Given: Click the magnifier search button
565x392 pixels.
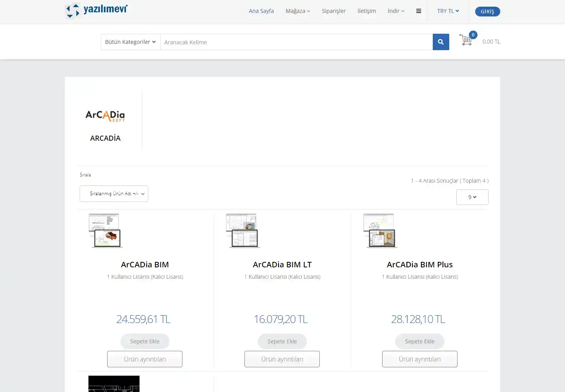Looking at the screenshot, I should 441,42.
